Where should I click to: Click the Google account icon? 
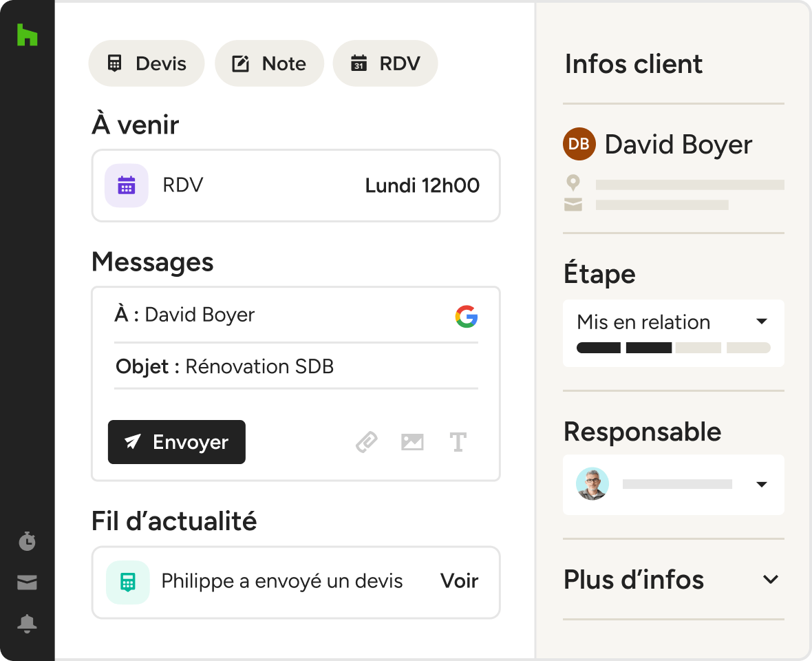point(466,316)
